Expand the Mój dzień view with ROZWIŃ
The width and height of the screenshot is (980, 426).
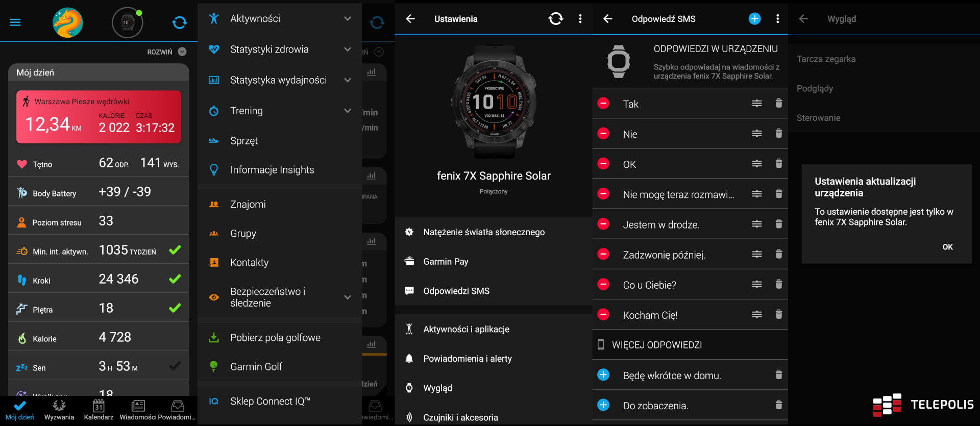pos(166,52)
